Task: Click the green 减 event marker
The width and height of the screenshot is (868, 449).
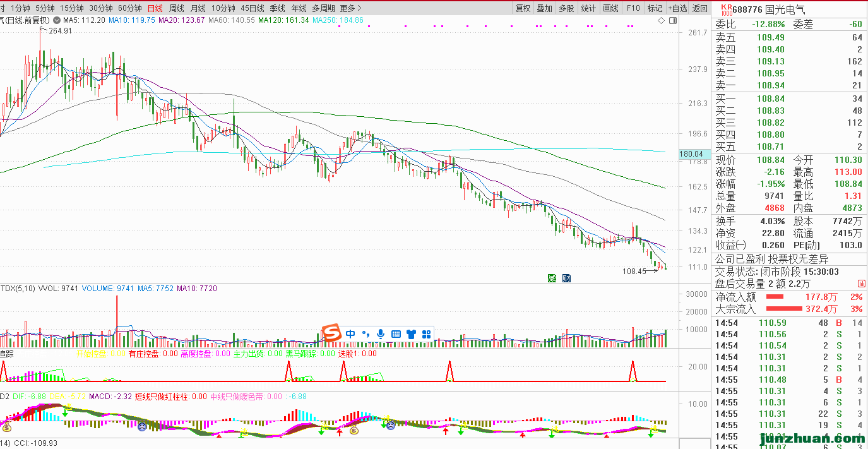Action: (552, 278)
